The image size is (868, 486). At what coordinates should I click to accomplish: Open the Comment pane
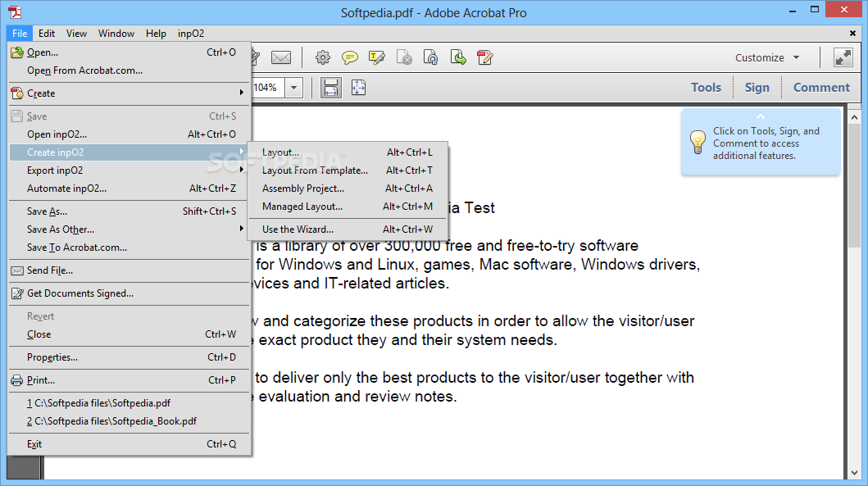point(821,88)
